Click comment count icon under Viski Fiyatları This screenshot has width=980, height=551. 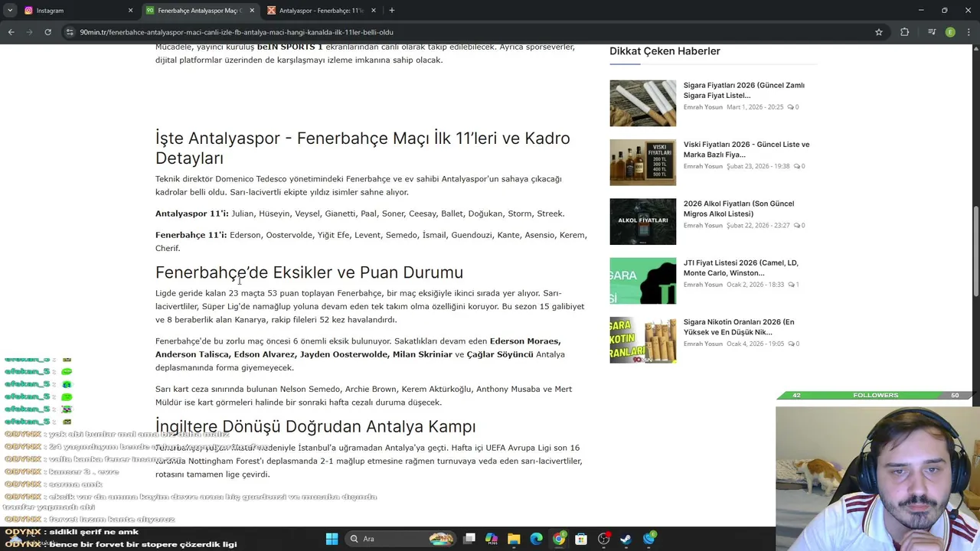[799, 166]
